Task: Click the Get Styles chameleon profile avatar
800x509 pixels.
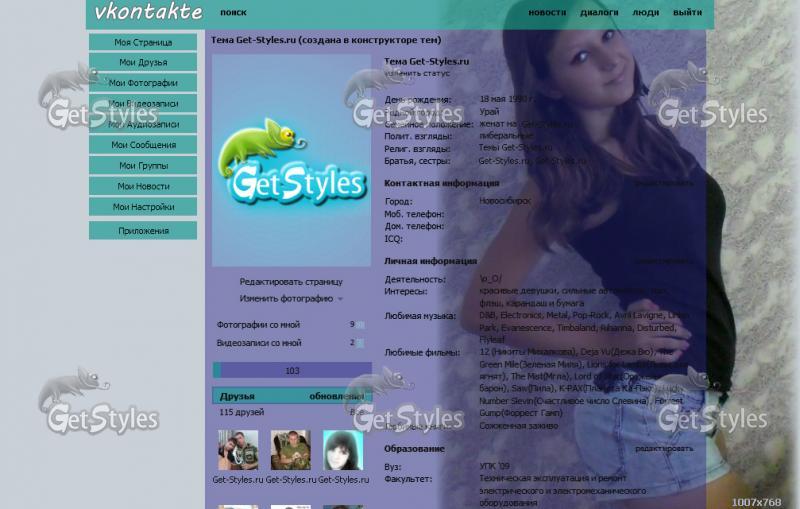Action: pyautogui.click(x=291, y=161)
